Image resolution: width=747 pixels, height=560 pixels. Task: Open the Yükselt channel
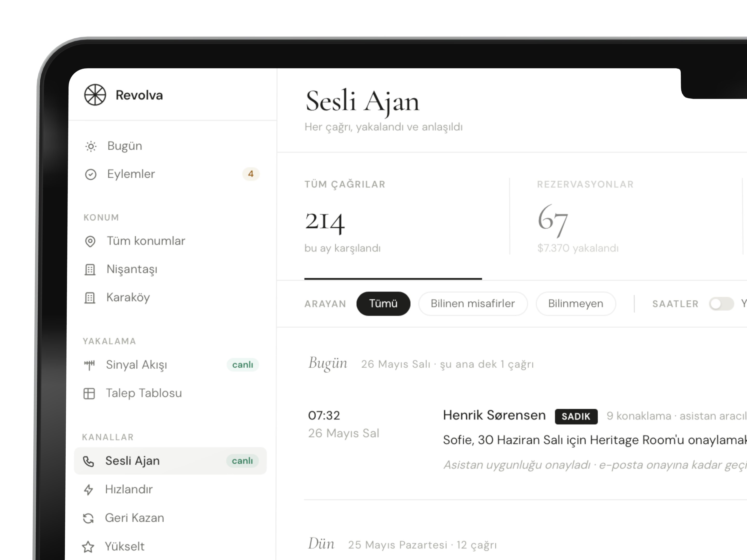pos(125,547)
